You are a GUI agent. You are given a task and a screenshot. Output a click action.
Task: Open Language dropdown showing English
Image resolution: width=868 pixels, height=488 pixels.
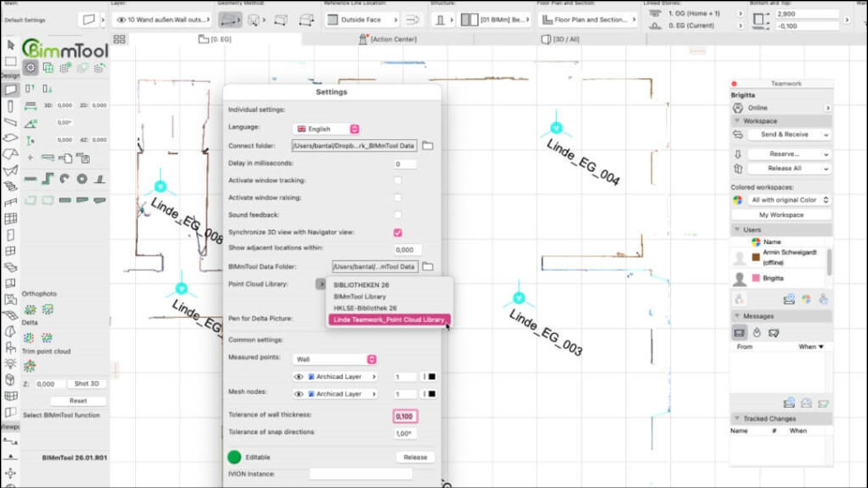(x=326, y=129)
